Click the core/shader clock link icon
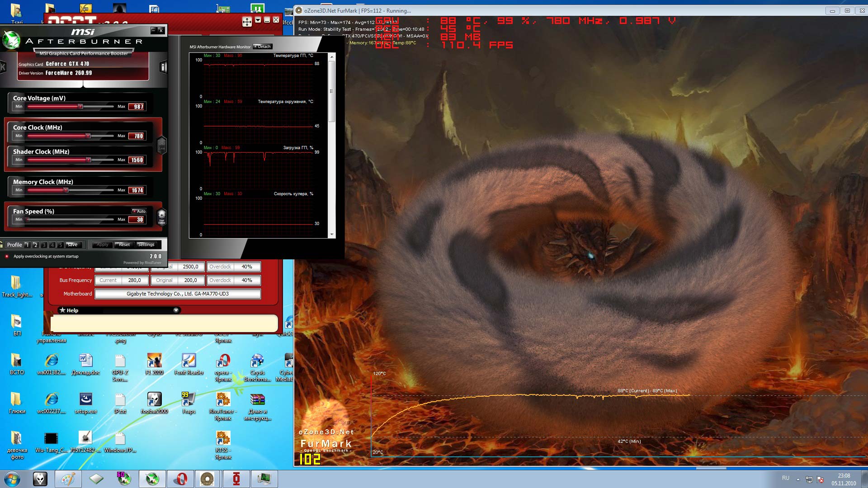Viewport: 868px width, 488px height. [161, 145]
